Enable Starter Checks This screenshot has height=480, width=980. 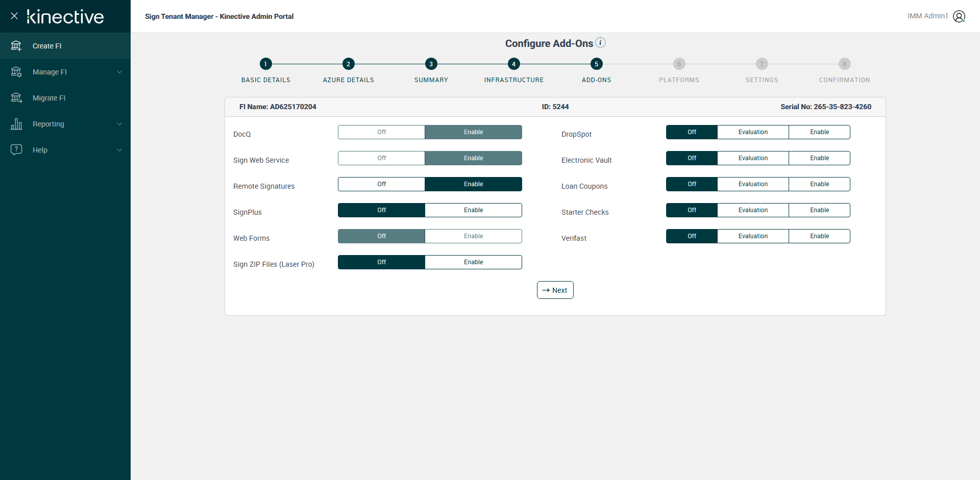pyautogui.click(x=819, y=210)
